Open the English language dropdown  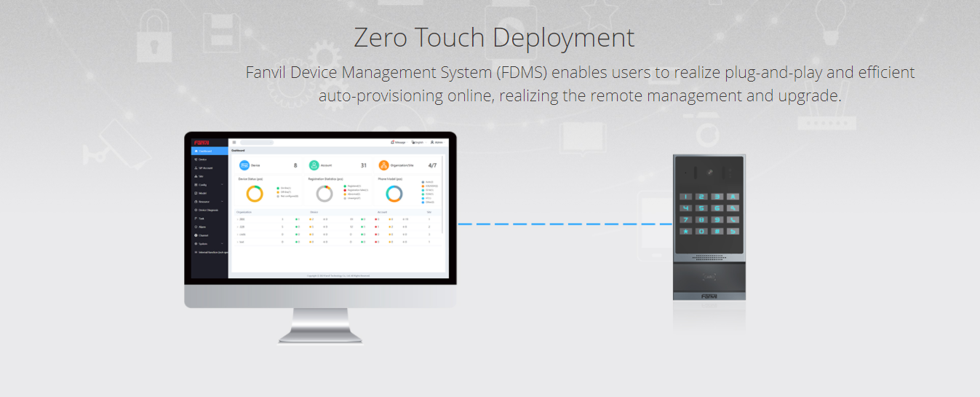(418, 142)
